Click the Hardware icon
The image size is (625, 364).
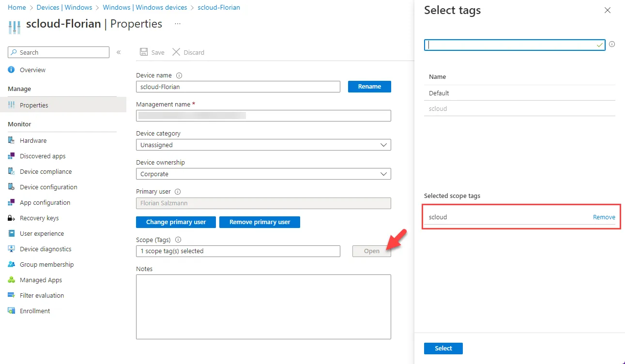click(12, 140)
